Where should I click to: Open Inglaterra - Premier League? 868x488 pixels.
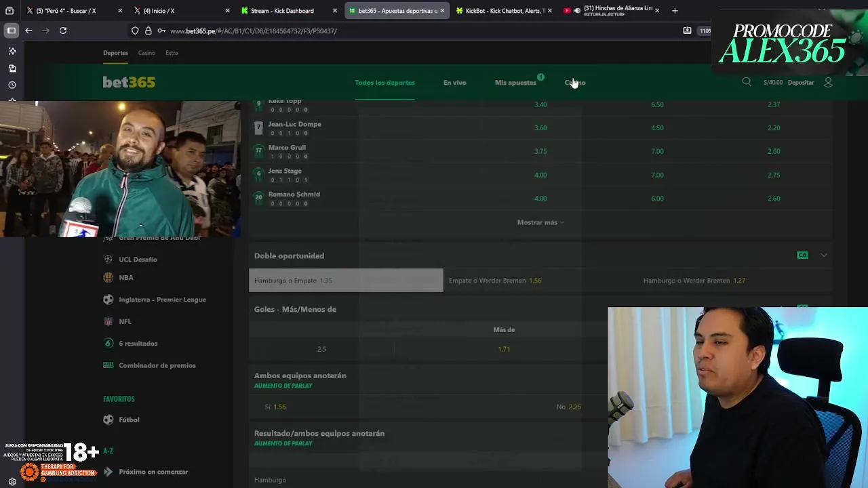[162, 300]
